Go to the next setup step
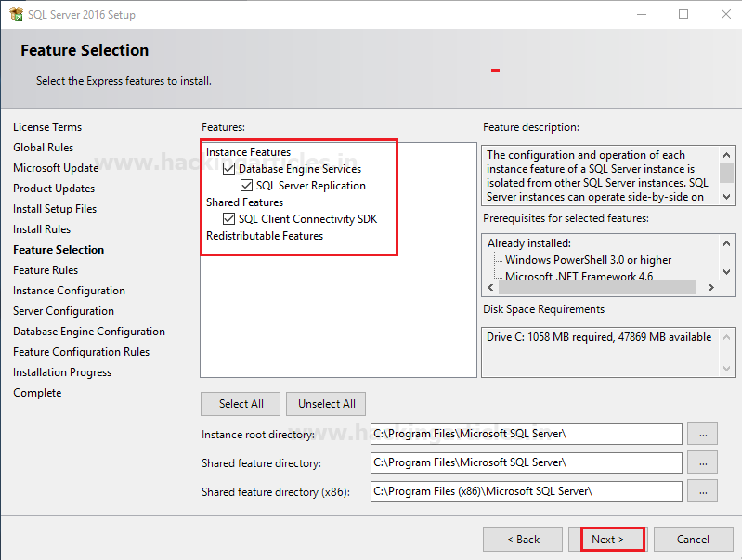 pyautogui.click(x=608, y=540)
